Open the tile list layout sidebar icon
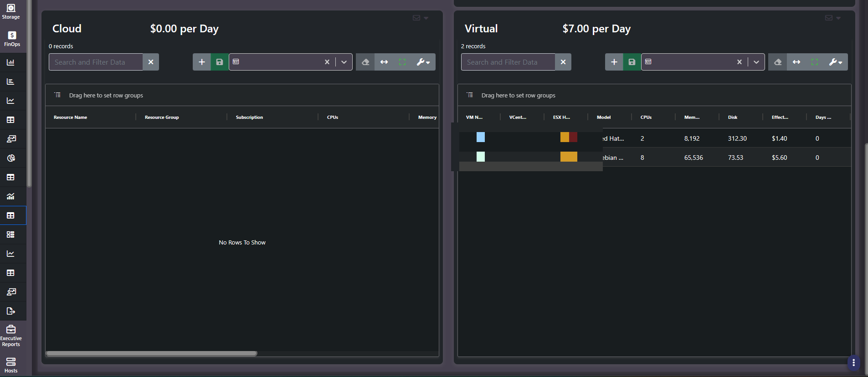Screen dimensions: 868x377 [10, 234]
